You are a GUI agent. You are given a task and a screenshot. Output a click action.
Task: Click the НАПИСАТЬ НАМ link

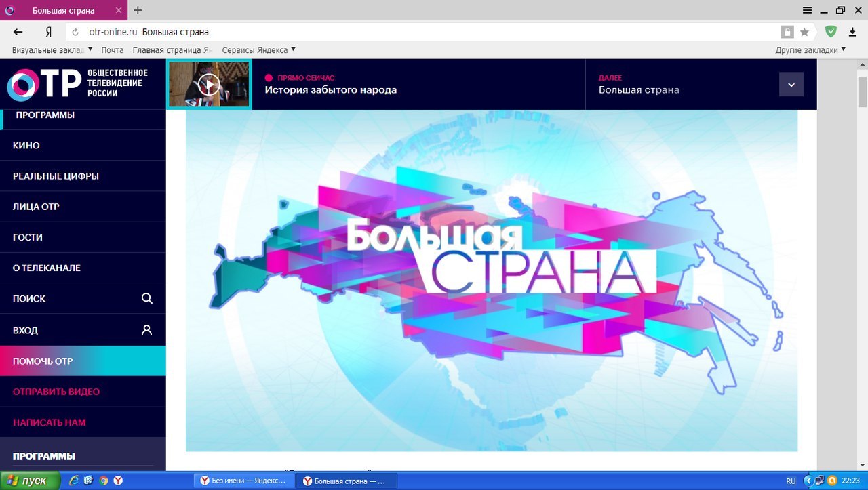point(50,422)
